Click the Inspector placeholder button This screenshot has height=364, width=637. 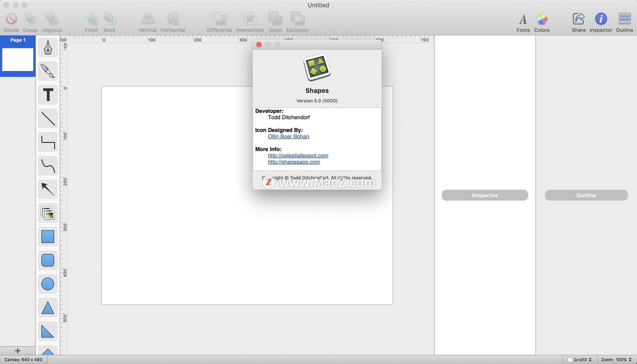pyautogui.click(x=485, y=195)
